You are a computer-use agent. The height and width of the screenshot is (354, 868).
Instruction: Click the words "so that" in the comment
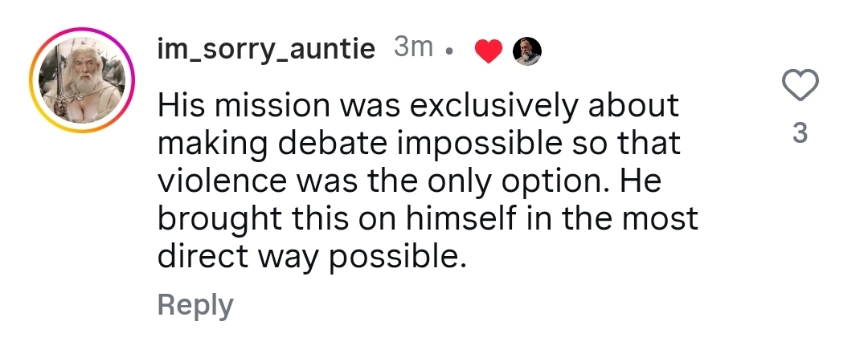pos(631,144)
